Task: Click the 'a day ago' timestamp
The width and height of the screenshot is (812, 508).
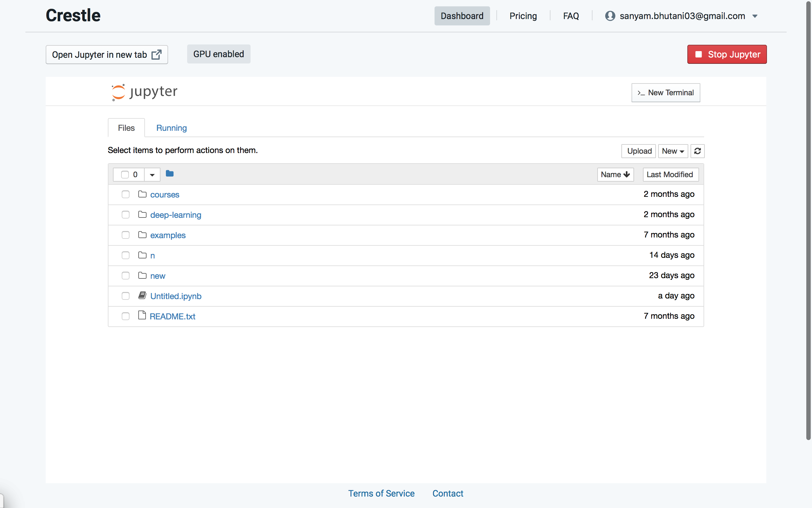Action: tap(676, 296)
